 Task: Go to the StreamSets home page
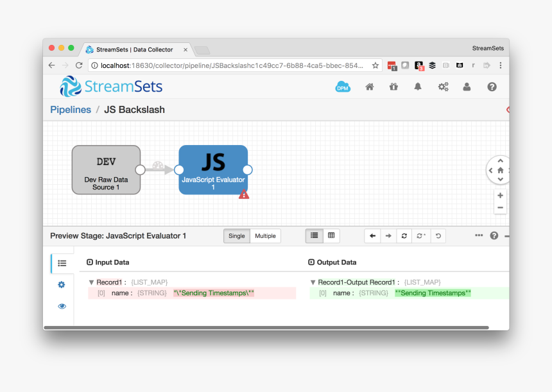[x=370, y=87]
